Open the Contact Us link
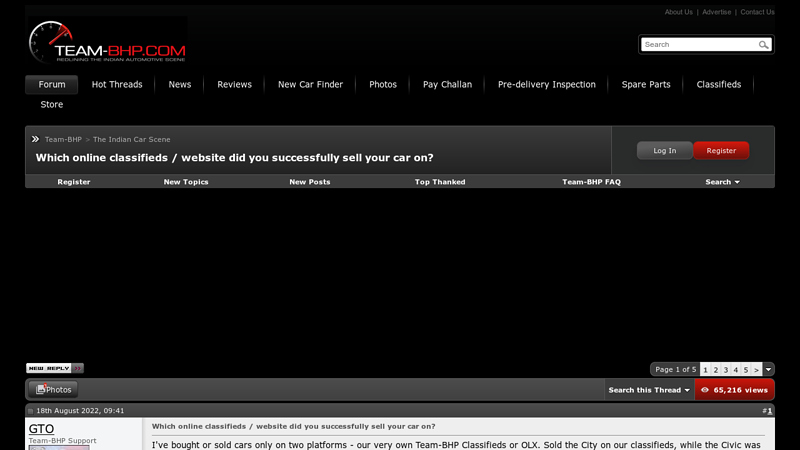 757,12
